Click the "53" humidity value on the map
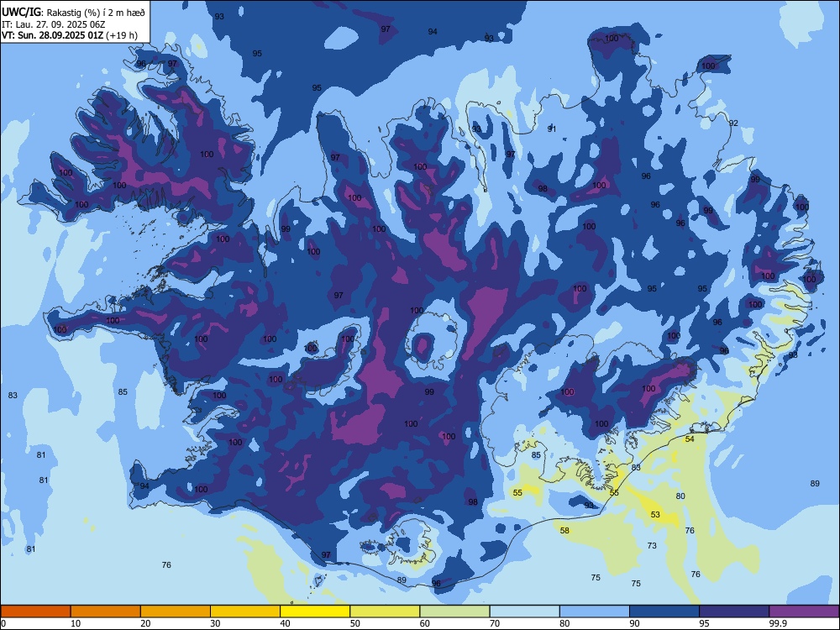The width and height of the screenshot is (840, 630). coord(655,515)
